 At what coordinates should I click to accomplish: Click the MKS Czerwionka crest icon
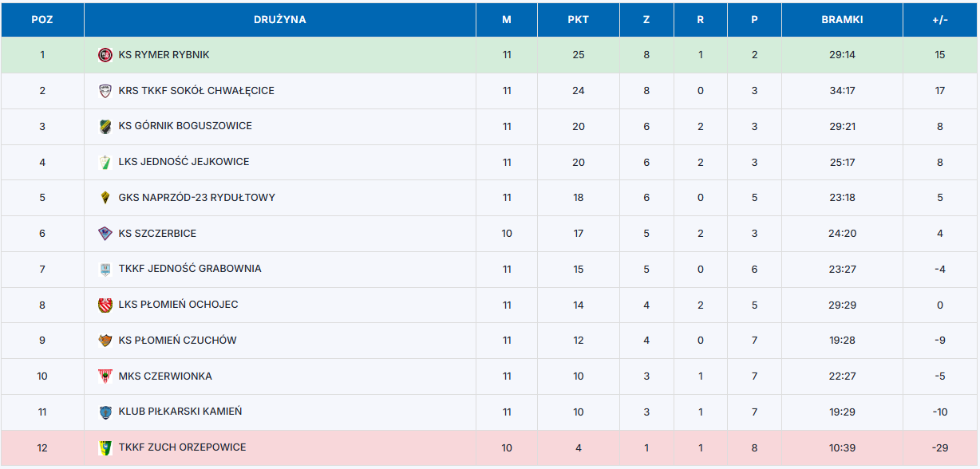pyautogui.click(x=105, y=376)
